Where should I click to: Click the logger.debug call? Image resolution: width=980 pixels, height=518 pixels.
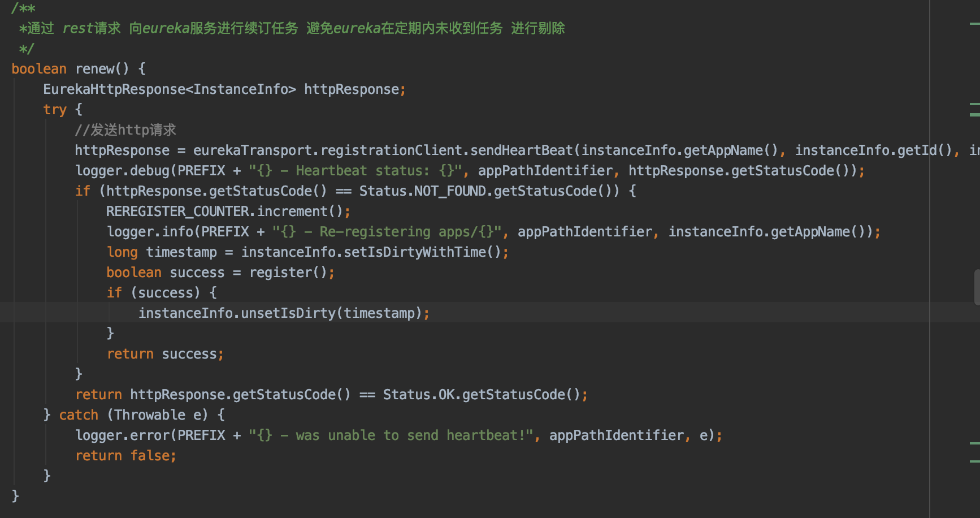[x=122, y=171]
